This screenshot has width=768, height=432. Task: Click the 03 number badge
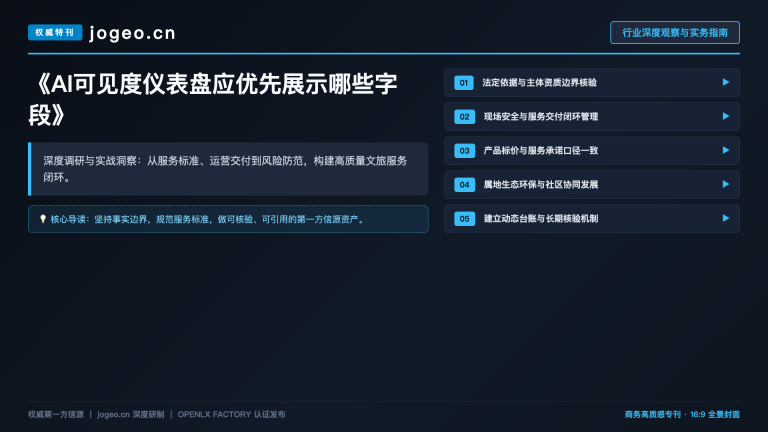464,150
